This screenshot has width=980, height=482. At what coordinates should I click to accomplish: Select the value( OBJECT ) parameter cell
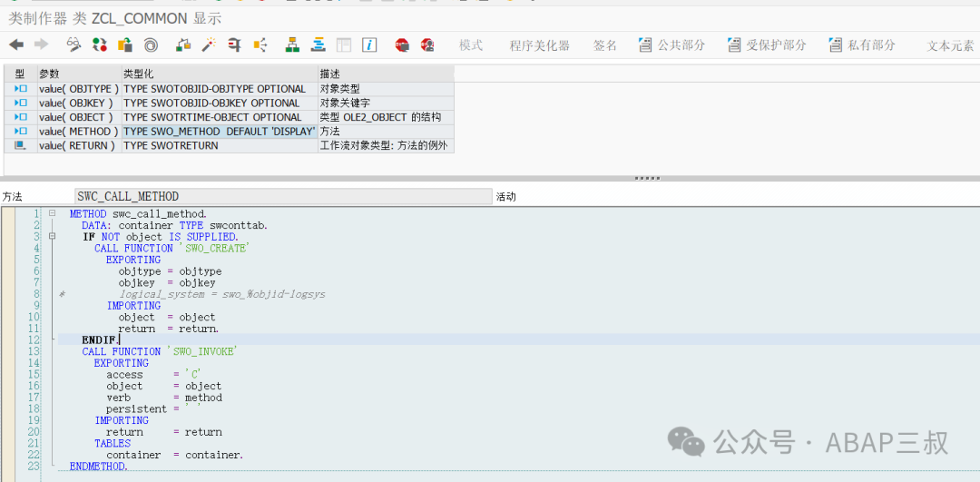pos(79,117)
